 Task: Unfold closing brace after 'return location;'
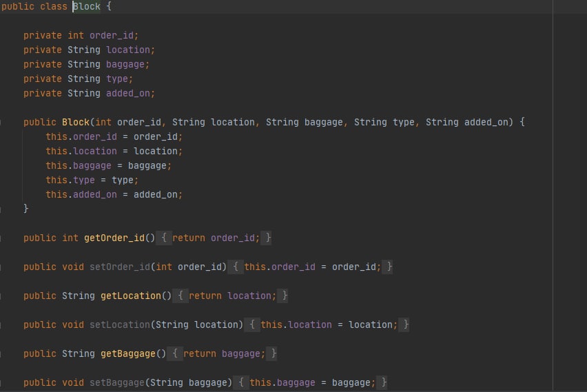tap(284, 296)
